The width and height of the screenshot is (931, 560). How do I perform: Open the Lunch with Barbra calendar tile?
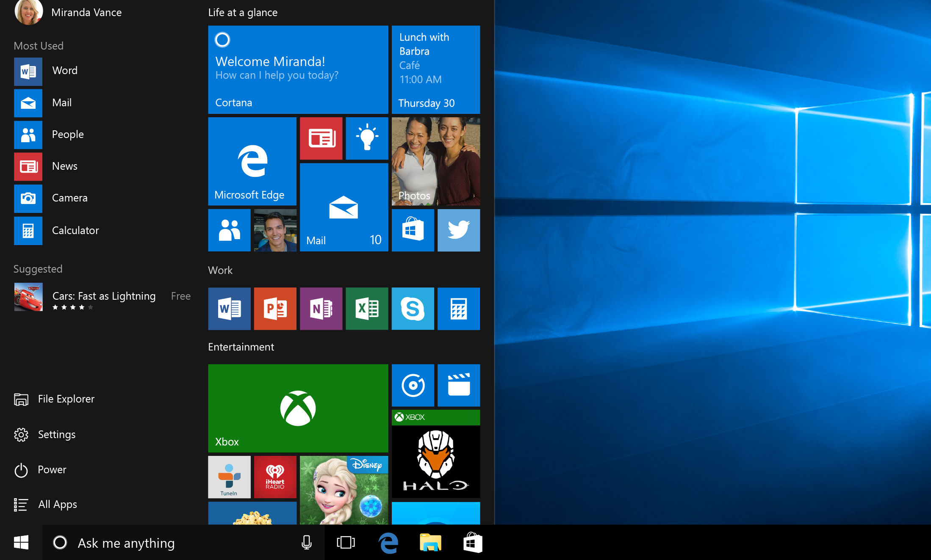point(435,70)
